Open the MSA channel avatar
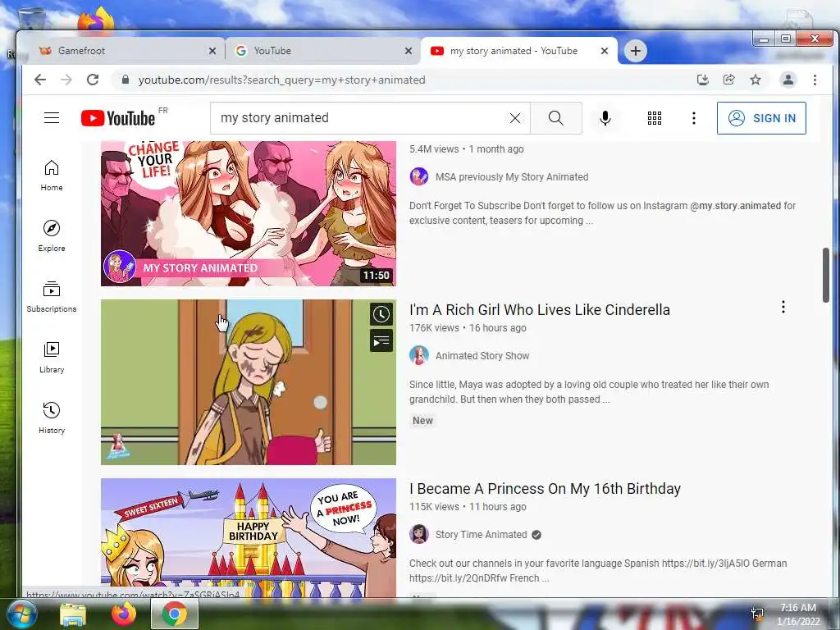 pyautogui.click(x=419, y=176)
